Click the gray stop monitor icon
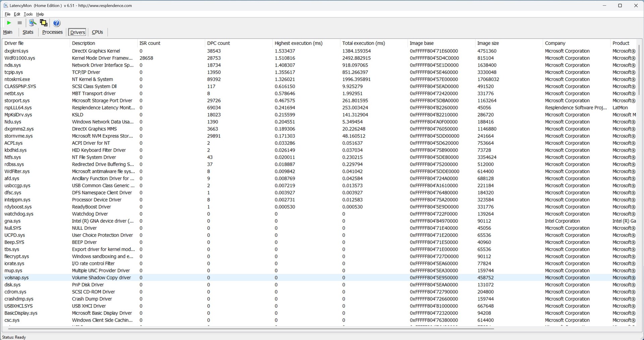The height and width of the screenshot is (340, 644). tap(19, 23)
